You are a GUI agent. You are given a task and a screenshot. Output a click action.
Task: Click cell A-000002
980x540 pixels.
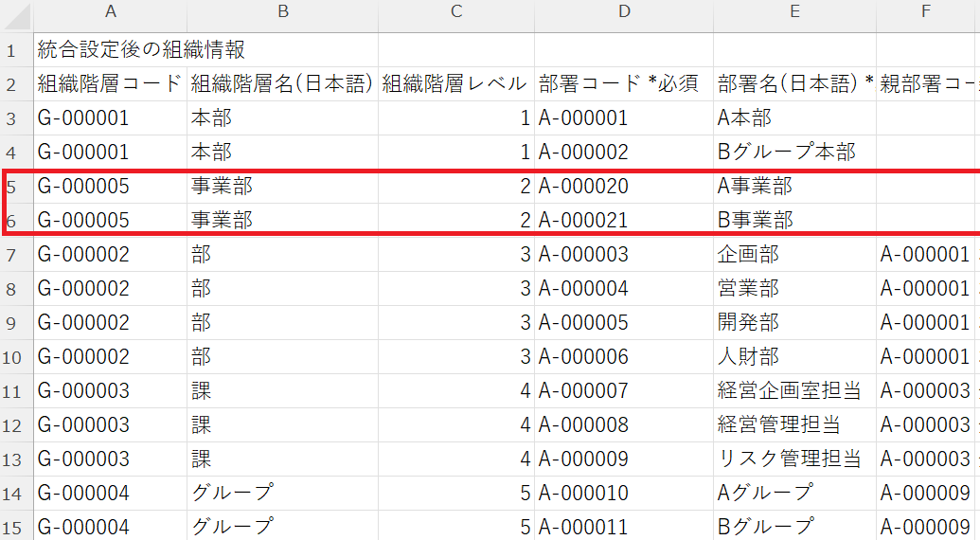[624, 152]
